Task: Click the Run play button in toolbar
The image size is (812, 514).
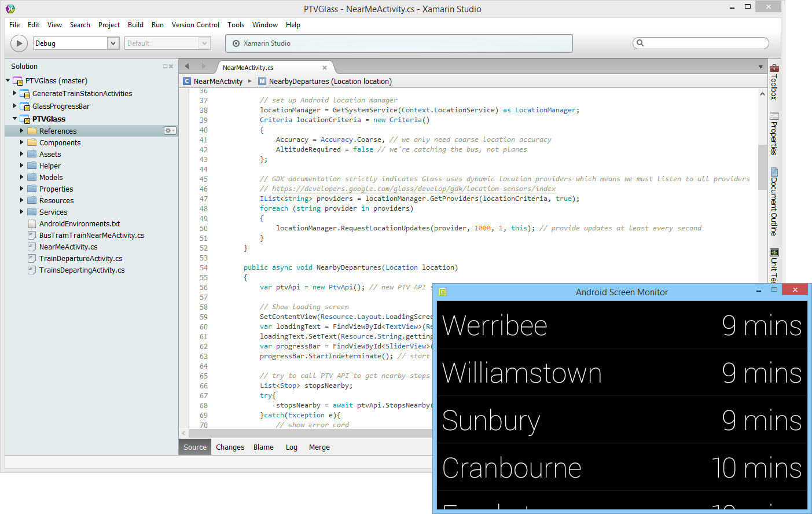Action: point(19,43)
